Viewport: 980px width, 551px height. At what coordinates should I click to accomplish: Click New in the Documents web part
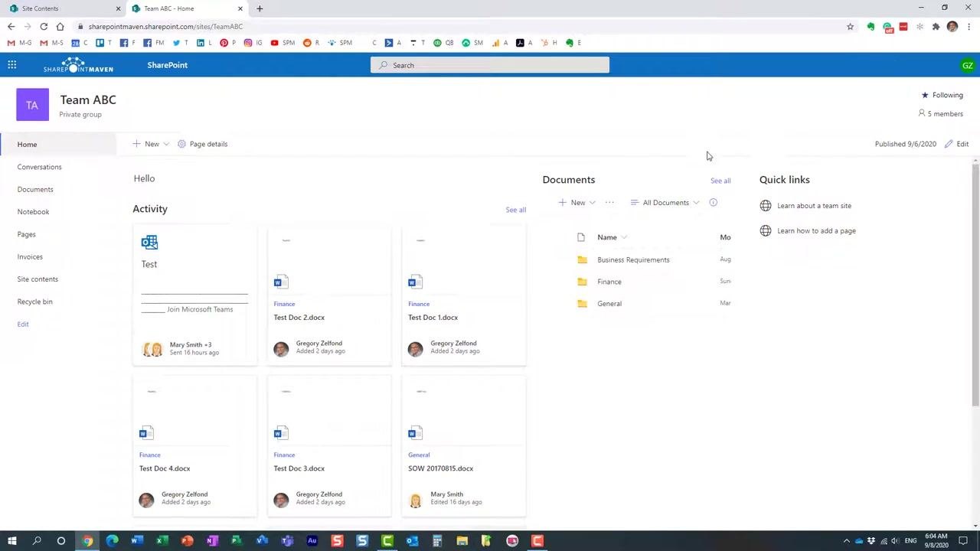click(572, 203)
